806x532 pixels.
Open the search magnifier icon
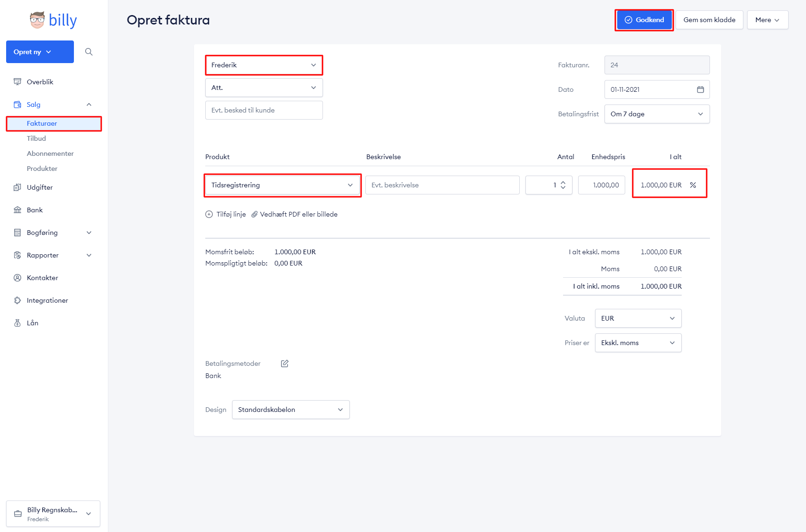point(89,52)
